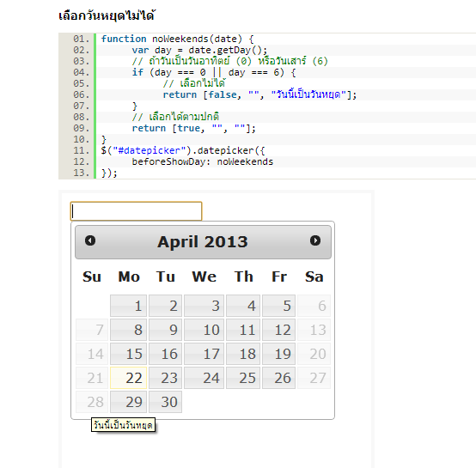Choose April 10 on the calendar
Viewport: 476px width, 468px height.
pos(204,330)
